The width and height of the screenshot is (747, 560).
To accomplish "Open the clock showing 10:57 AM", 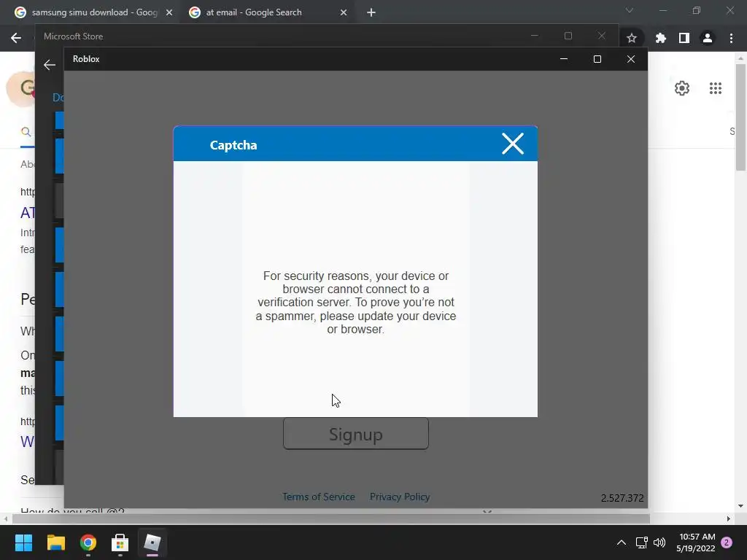I will pos(696,542).
